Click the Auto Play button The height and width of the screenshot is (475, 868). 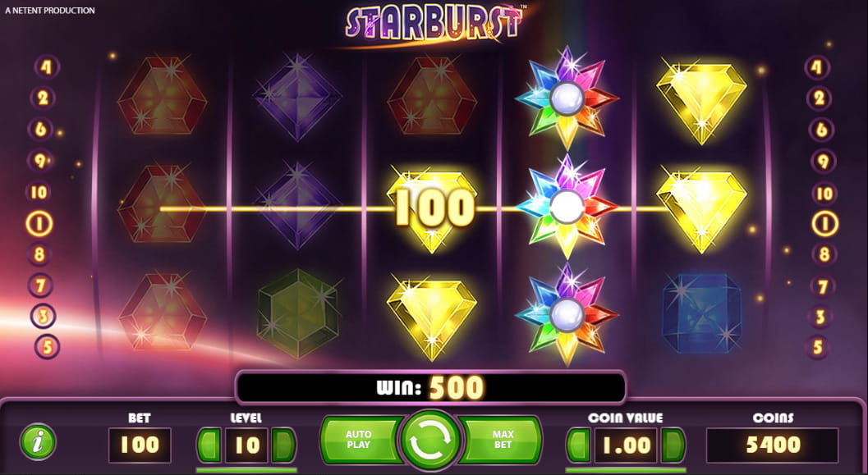(x=359, y=440)
